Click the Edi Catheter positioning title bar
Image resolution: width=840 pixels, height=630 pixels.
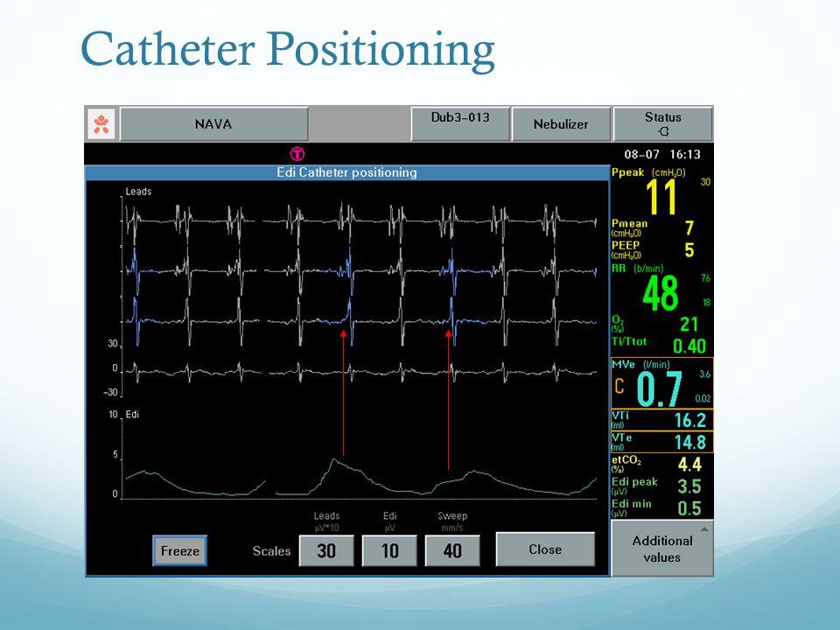click(346, 172)
